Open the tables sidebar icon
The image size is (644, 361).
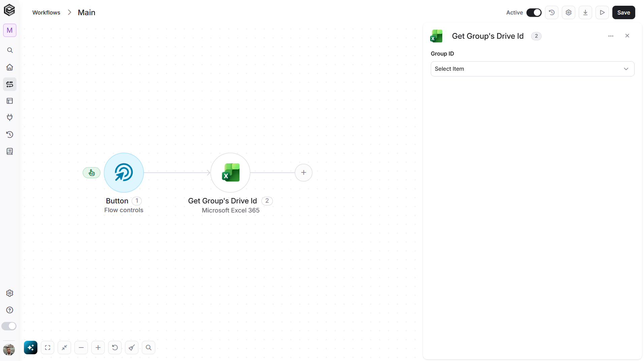[10, 101]
